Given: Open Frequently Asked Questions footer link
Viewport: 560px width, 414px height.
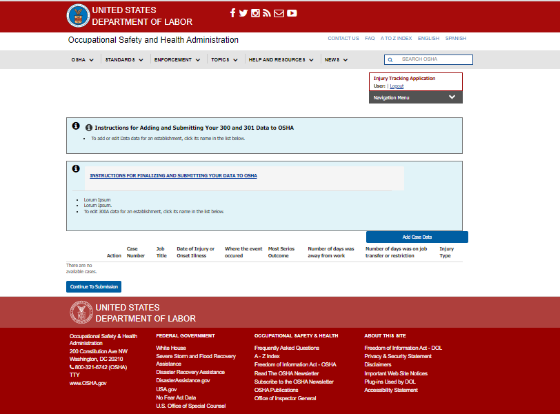Looking at the screenshot, I should coord(286,348).
